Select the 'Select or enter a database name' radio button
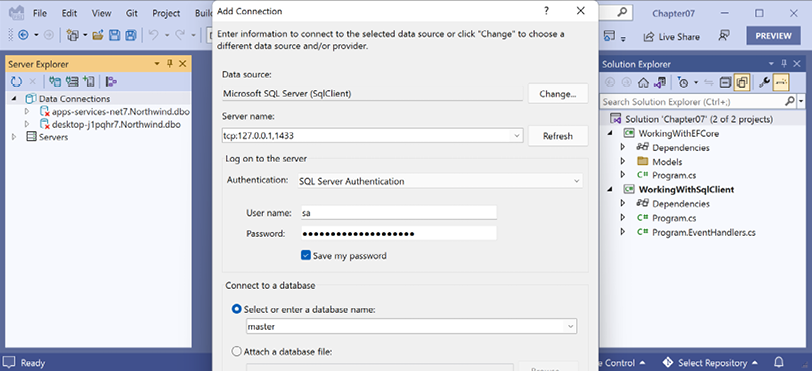 click(237, 309)
